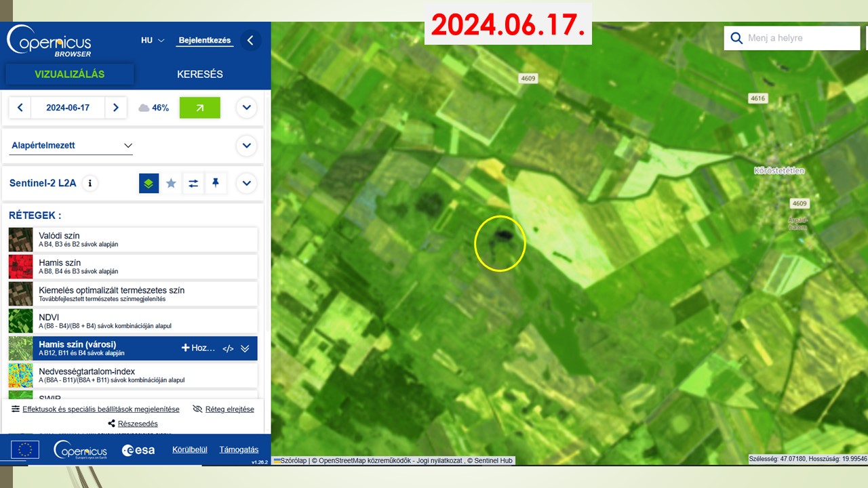This screenshot has height=488, width=868.
Task: Open the HU language dropdown
Action: (x=153, y=41)
